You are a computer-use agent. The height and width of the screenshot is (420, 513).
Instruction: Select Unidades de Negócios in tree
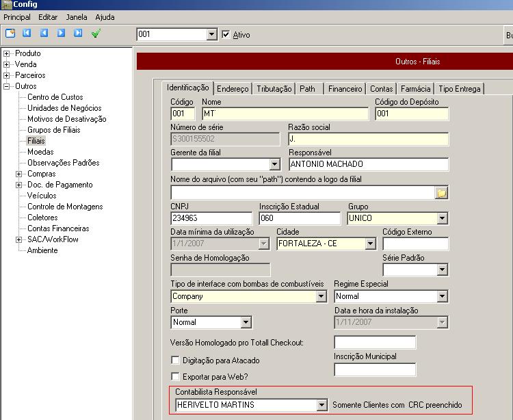coord(64,108)
